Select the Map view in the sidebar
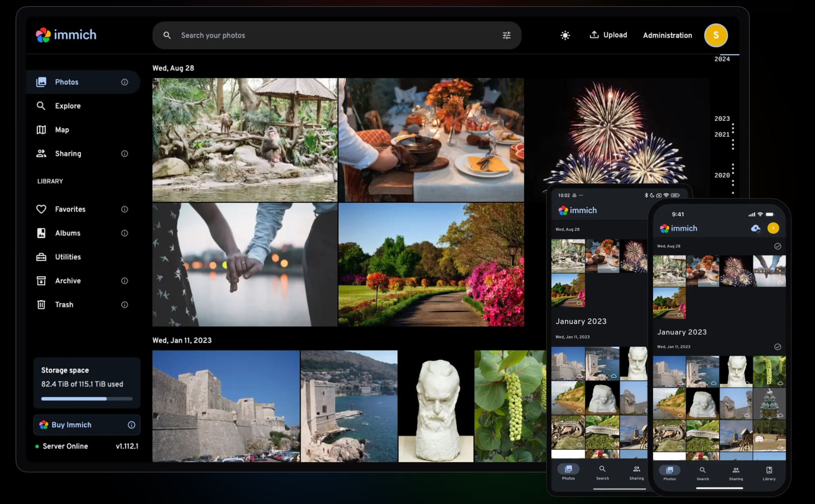This screenshot has width=815, height=504. (62, 130)
